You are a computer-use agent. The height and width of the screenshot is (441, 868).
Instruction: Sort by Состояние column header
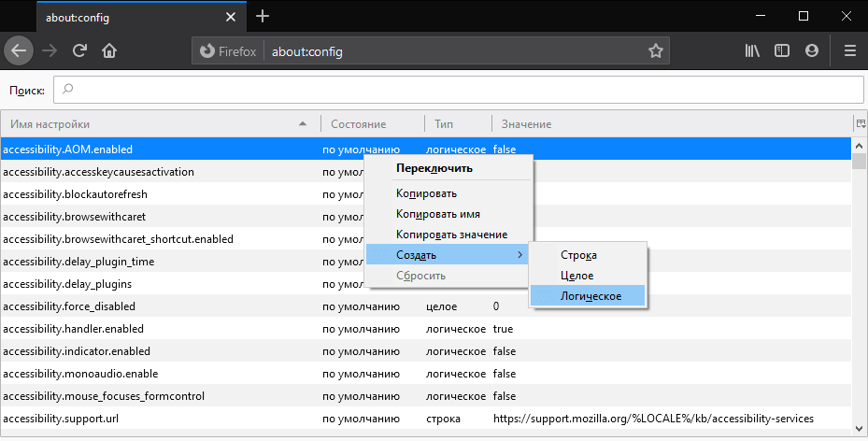(x=373, y=124)
